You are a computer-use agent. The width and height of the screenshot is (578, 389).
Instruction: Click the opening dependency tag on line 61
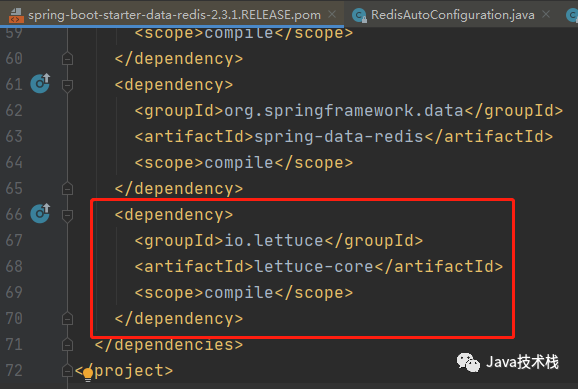coord(174,85)
